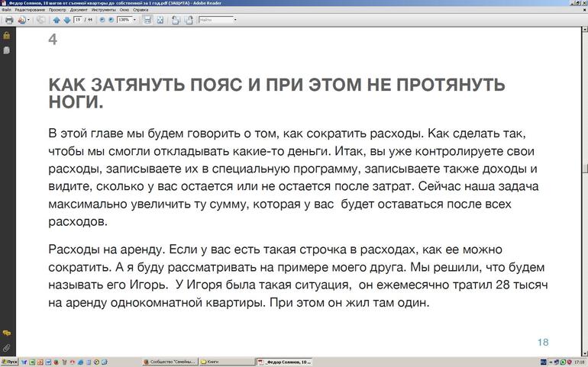The image size is (588, 367).
Task: Click the zoom out minus button
Action: point(102,20)
